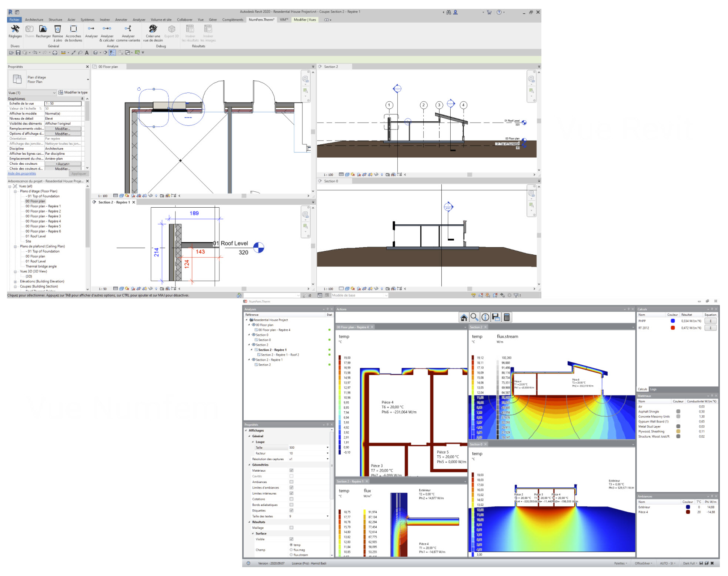Launch Analyser & calculer tool

pyautogui.click(x=107, y=33)
